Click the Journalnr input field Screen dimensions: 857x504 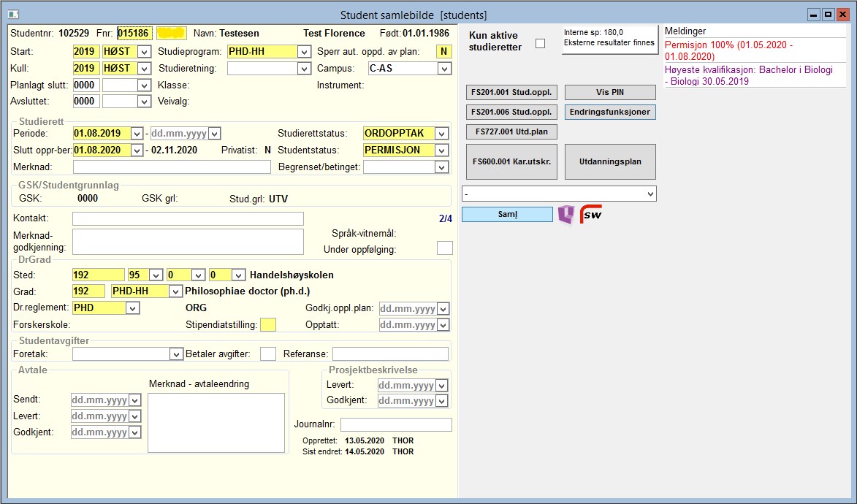tap(396, 424)
